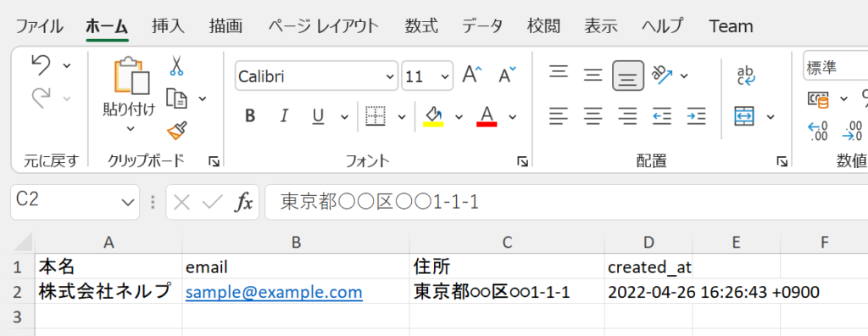This screenshot has height=336, width=868.
Task: Toggle bottom align button
Action: tap(628, 76)
